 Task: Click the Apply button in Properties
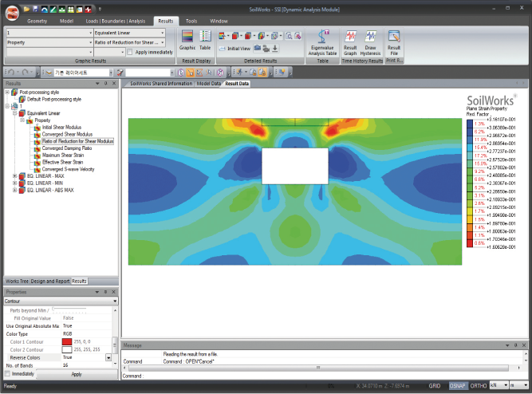tap(77, 374)
